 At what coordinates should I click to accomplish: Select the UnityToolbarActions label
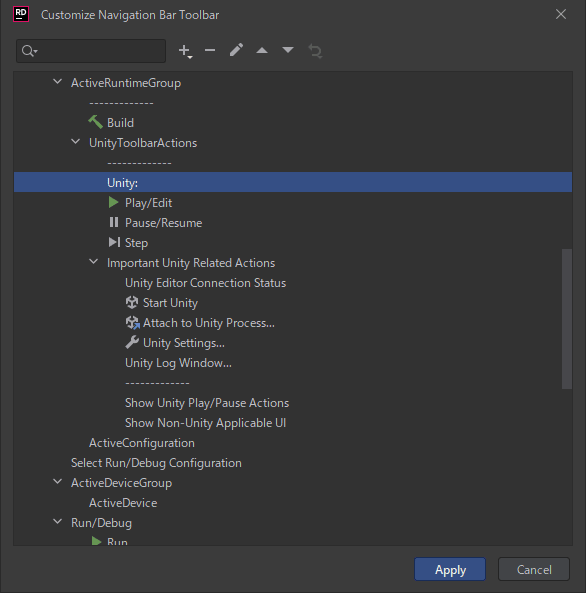click(143, 143)
